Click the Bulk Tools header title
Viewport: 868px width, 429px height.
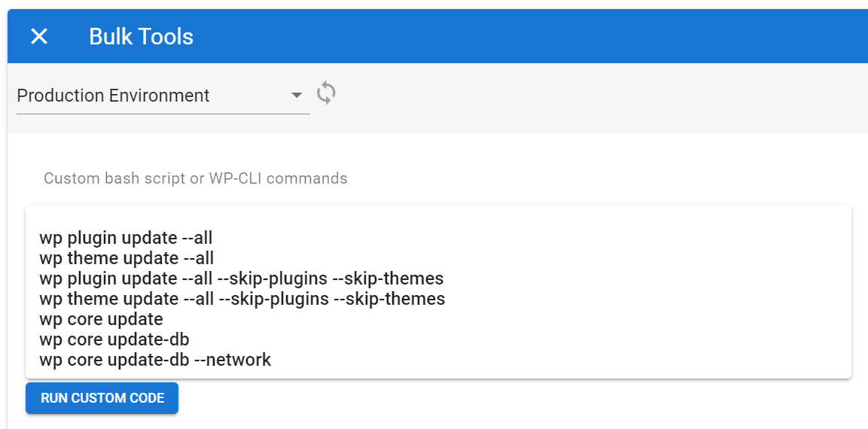(x=142, y=37)
